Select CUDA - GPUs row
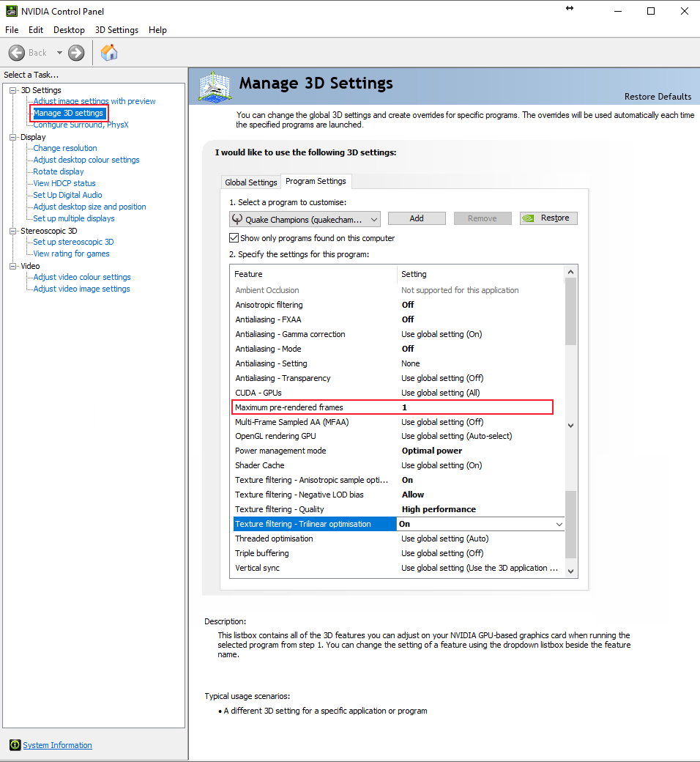Screen dimensions: 700x762 click(x=398, y=393)
